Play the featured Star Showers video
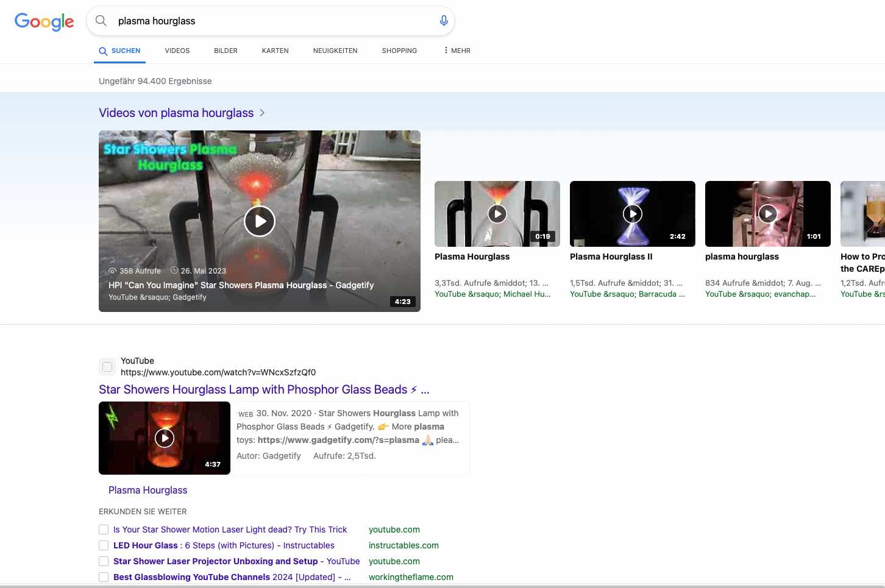The height and width of the screenshot is (588, 885). click(260, 221)
